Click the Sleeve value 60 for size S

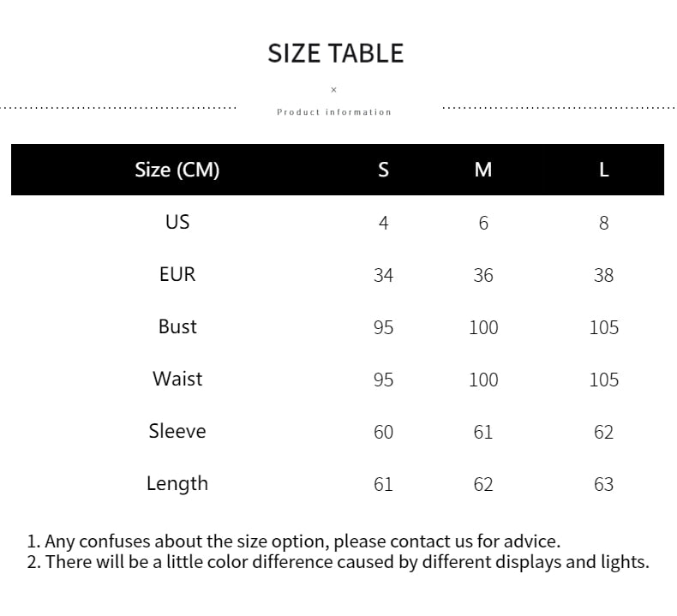coord(383,432)
